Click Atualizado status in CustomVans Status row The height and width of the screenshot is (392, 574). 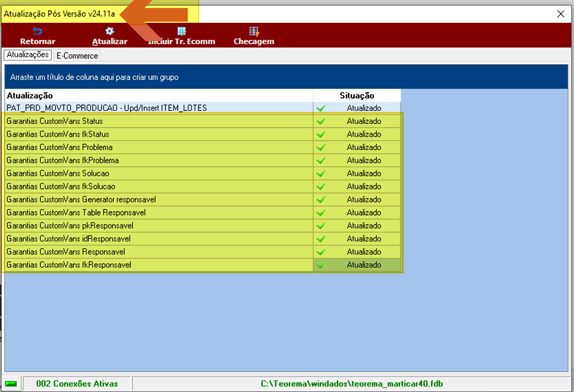[364, 121]
